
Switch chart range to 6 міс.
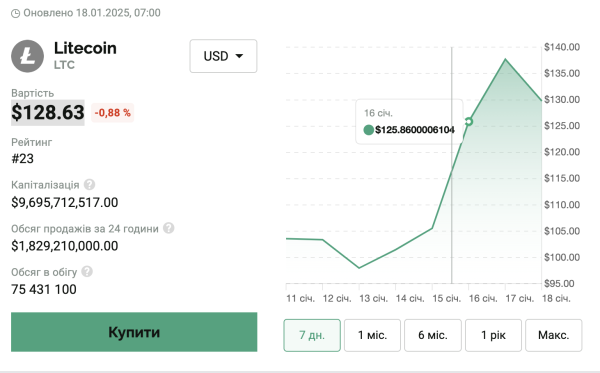point(433,335)
